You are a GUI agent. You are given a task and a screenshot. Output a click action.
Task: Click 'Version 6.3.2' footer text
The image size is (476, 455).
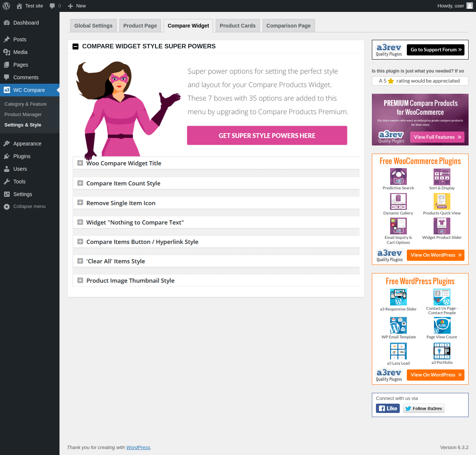(454, 448)
